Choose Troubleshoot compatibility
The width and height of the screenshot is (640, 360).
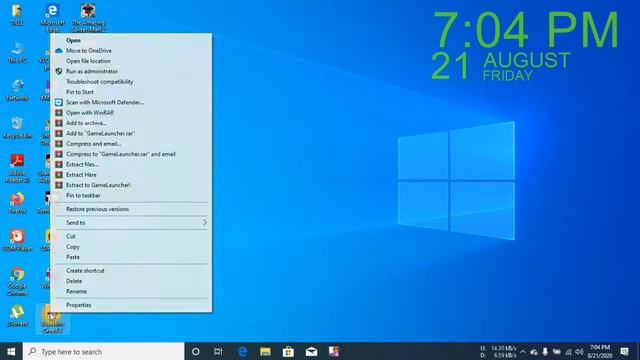pos(131,82)
